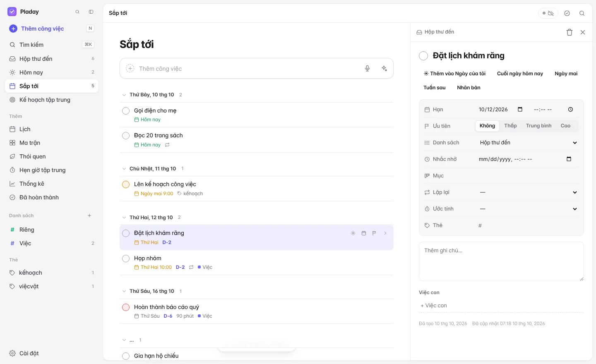Tick the Họp nhóm task circle
596x364 pixels.
tap(126, 259)
